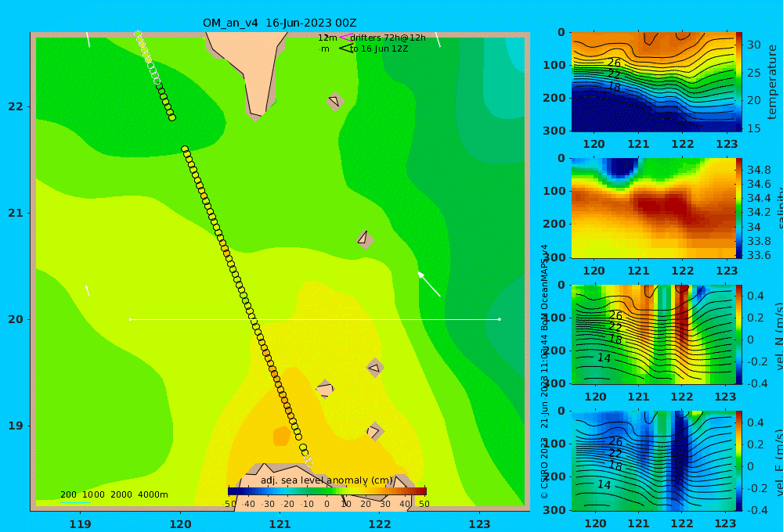
Task: Click the 'adj. sea level anomaly (cm)' label
Action: click(x=327, y=480)
